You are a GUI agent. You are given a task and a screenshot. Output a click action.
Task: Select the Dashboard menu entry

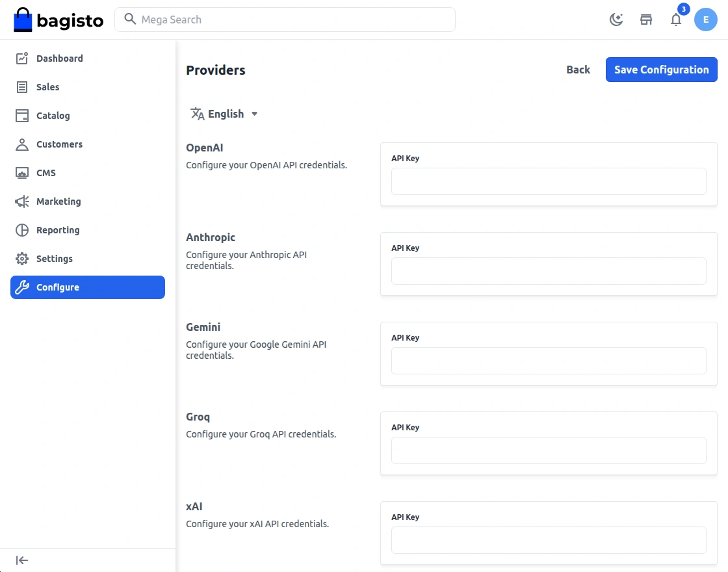tap(60, 58)
